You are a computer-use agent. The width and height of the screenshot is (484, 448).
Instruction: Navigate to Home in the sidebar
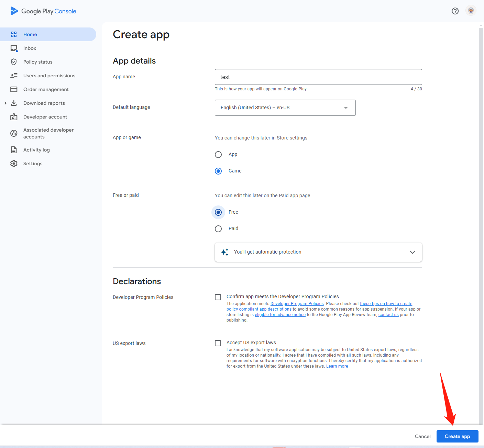pos(30,34)
